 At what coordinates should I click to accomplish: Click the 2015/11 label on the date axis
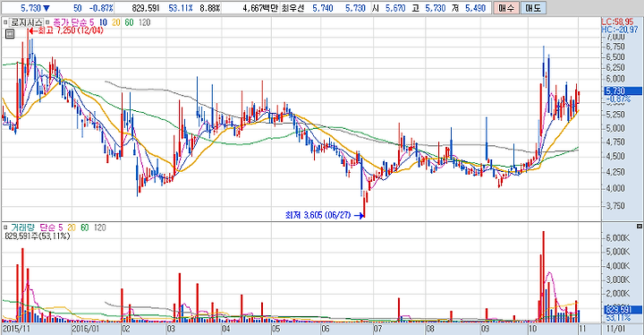tap(16, 329)
